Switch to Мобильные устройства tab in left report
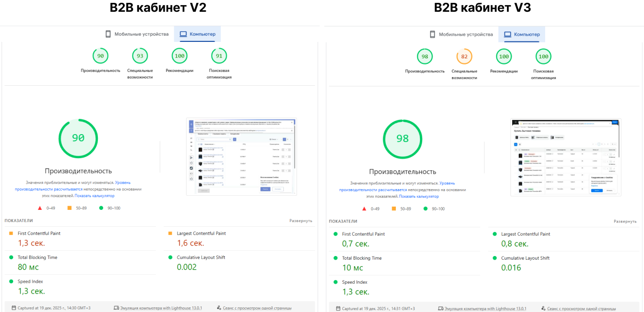 (x=137, y=34)
